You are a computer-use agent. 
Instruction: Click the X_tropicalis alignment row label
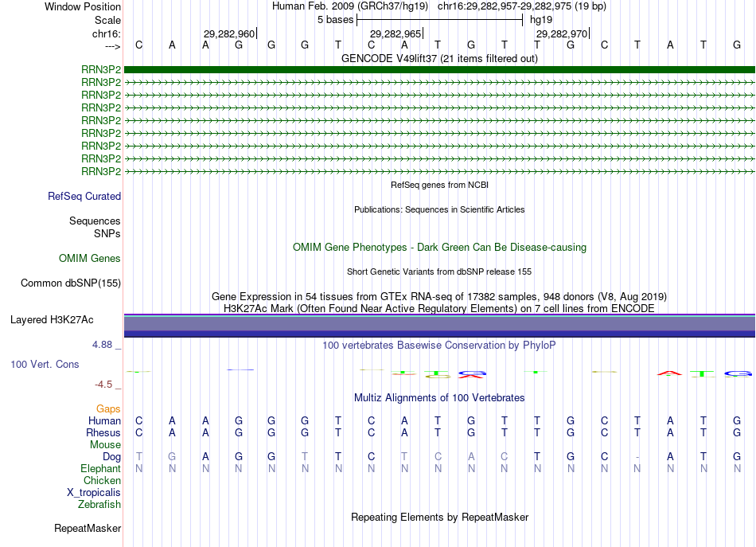[x=94, y=493]
